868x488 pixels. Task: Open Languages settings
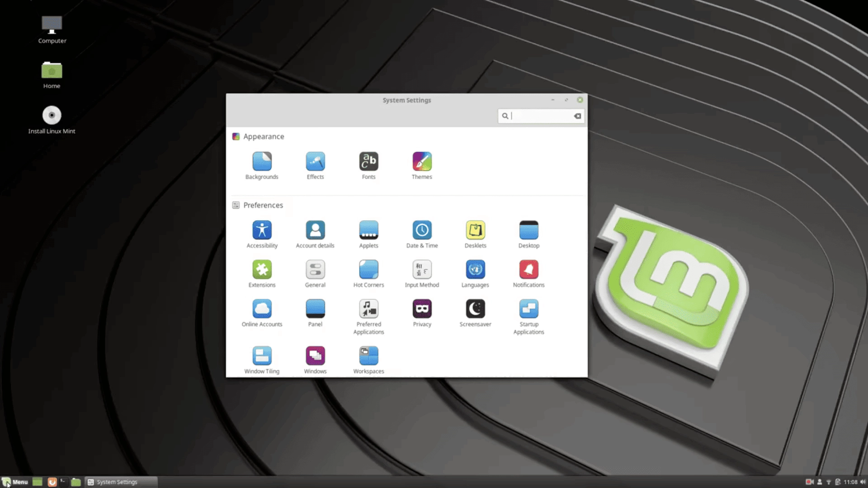(x=475, y=274)
